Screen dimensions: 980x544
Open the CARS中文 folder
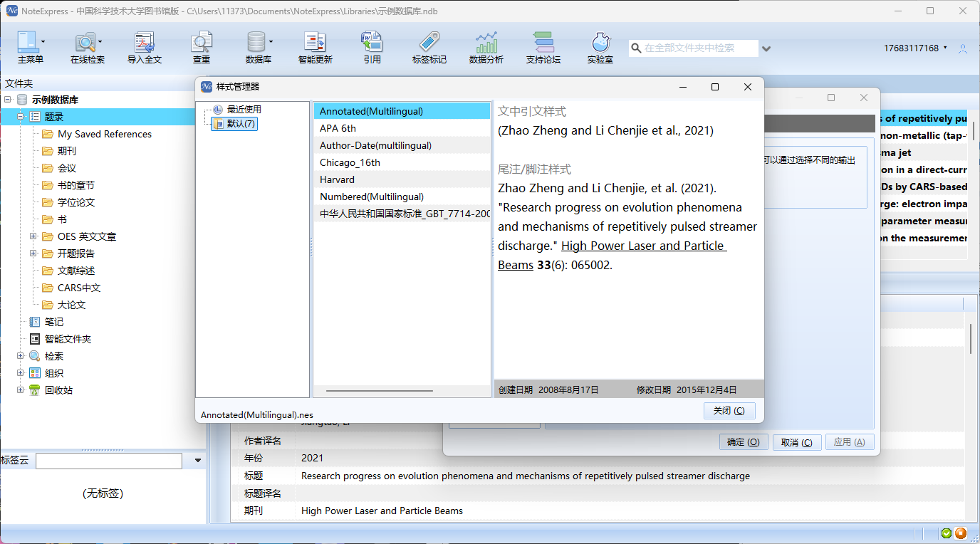click(71, 288)
